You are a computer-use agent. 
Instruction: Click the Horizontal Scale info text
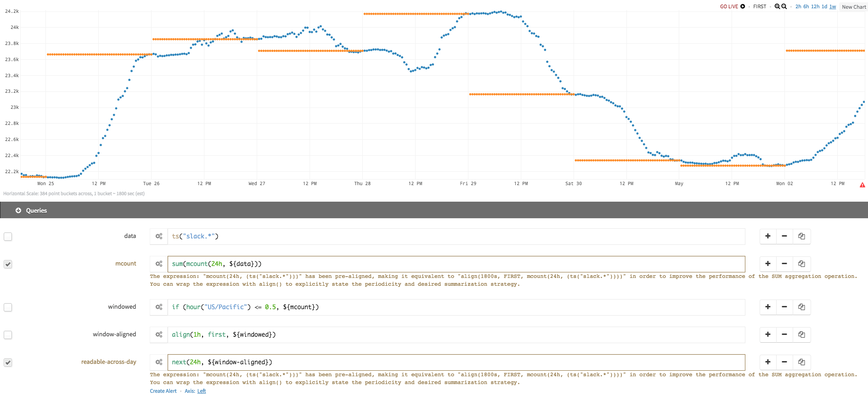pyautogui.click(x=74, y=193)
